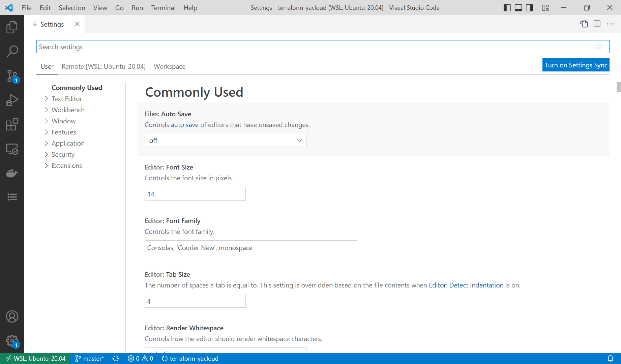This screenshot has height=364, width=621.
Task: Open the Selection menu
Action: [x=72, y=8]
